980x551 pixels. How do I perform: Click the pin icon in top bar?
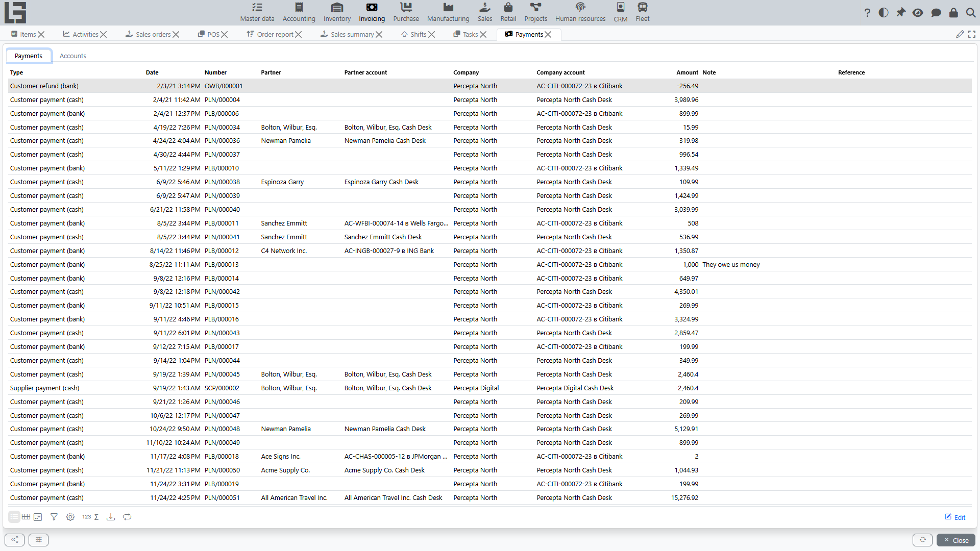tap(901, 13)
